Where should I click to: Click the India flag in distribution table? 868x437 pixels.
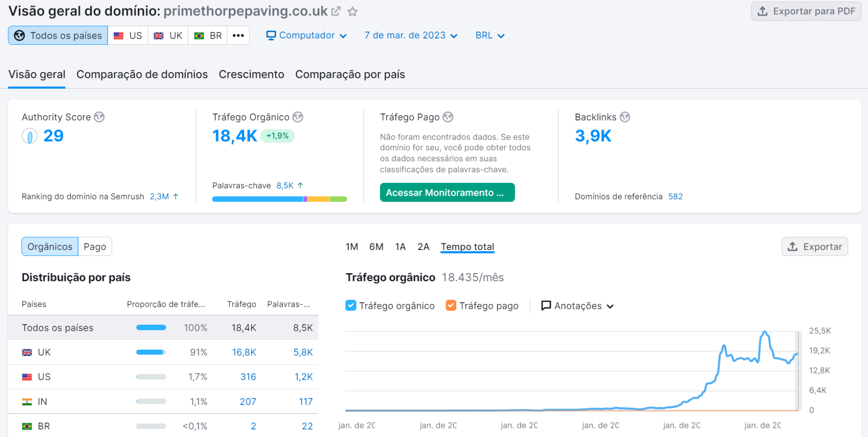coord(27,402)
